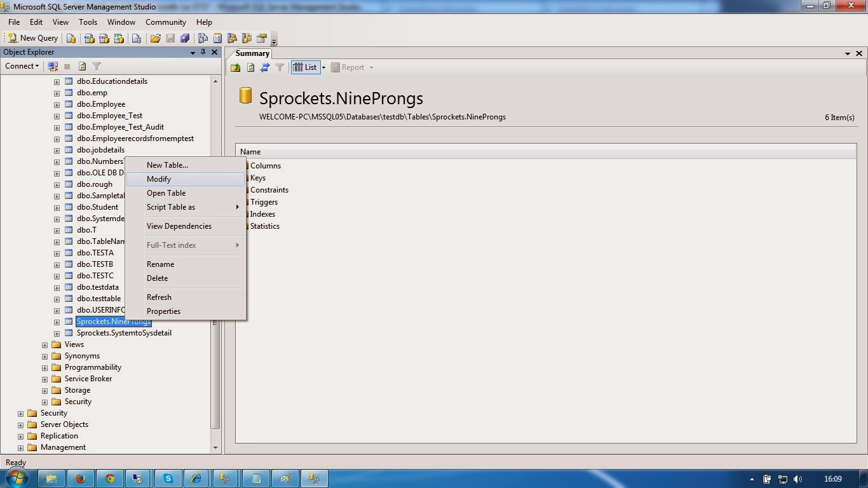868x488 pixels.
Task: Refresh the Object Explorer tree
Action: point(83,66)
